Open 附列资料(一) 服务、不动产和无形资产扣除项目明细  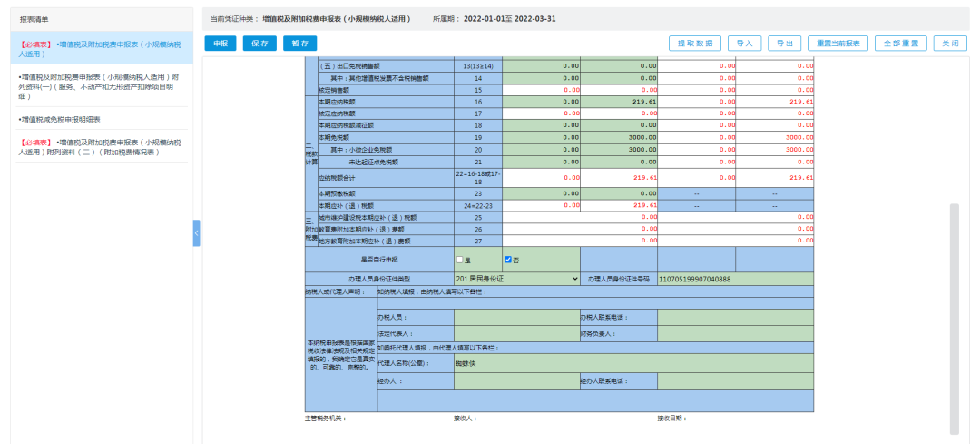pyautogui.click(x=102, y=86)
